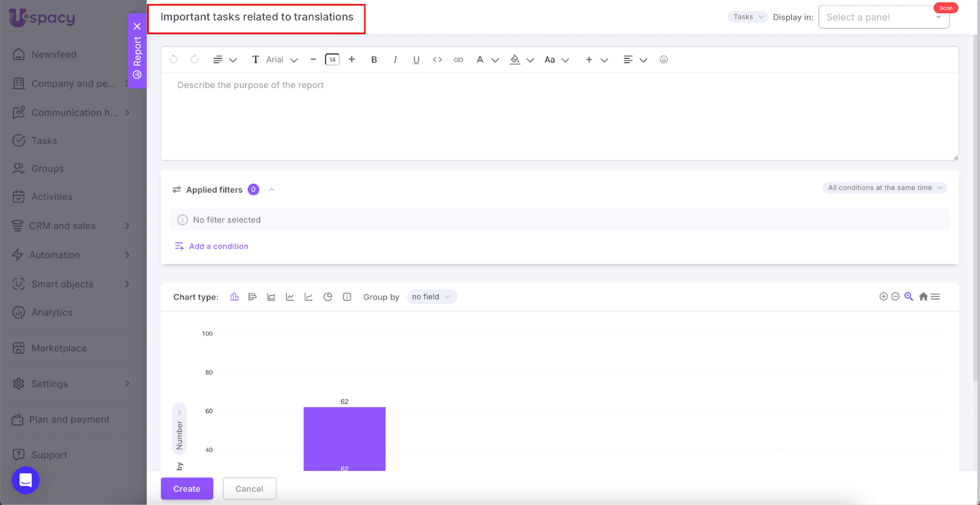
Task: Click the Add a condition link
Action: [x=218, y=247]
